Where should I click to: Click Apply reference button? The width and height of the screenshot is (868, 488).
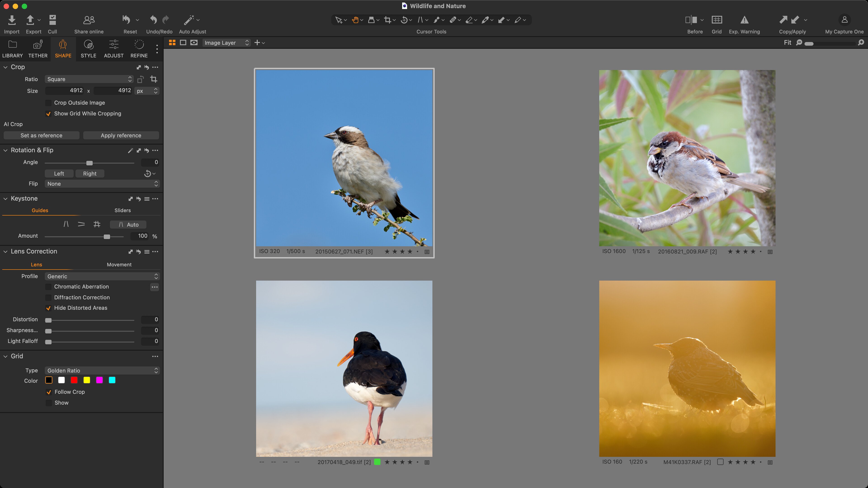(x=121, y=135)
